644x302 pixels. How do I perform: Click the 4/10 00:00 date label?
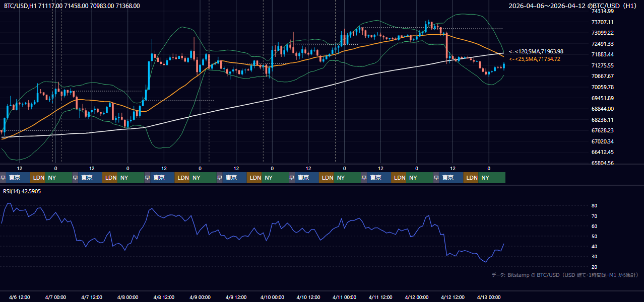[x=272, y=297]
